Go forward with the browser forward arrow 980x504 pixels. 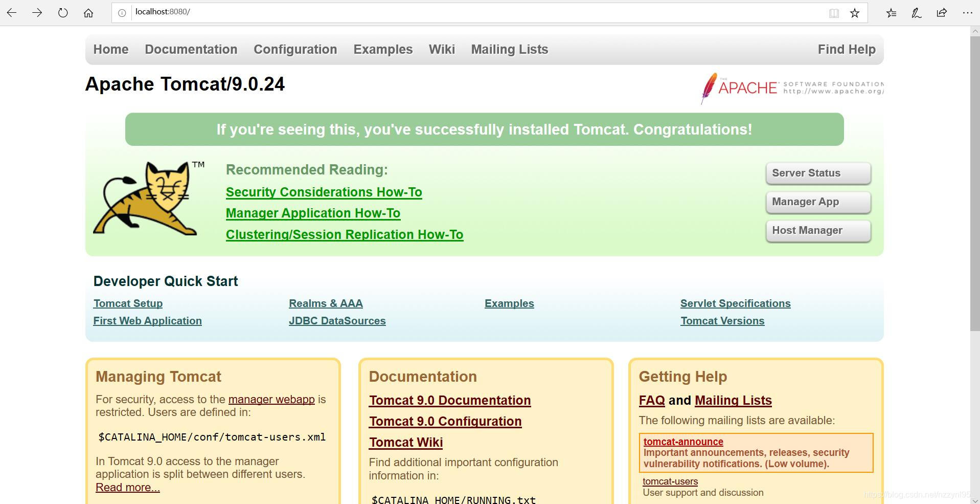(x=37, y=13)
